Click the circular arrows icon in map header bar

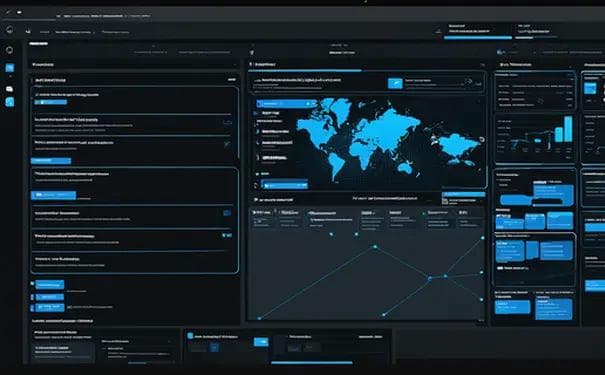pyautogui.click(x=469, y=81)
